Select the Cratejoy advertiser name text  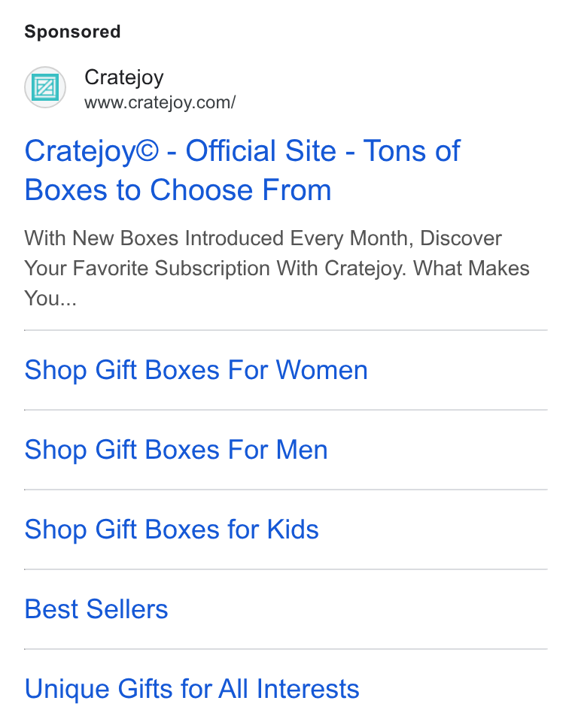click(x=124, y=77)
